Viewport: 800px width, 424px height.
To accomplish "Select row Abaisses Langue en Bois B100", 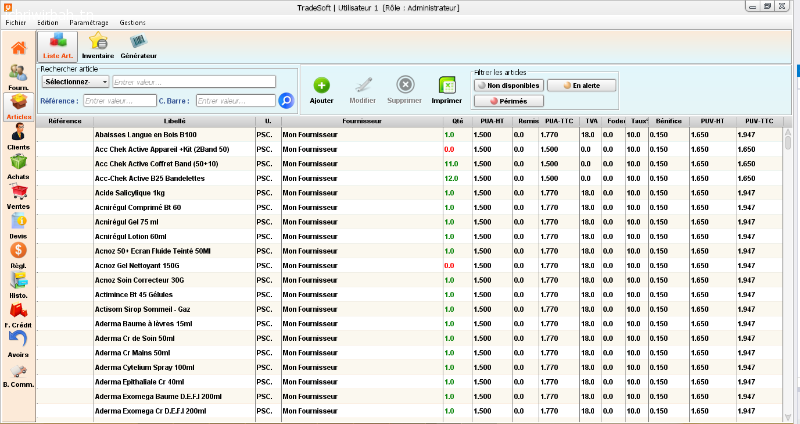I will pos(409,135).
